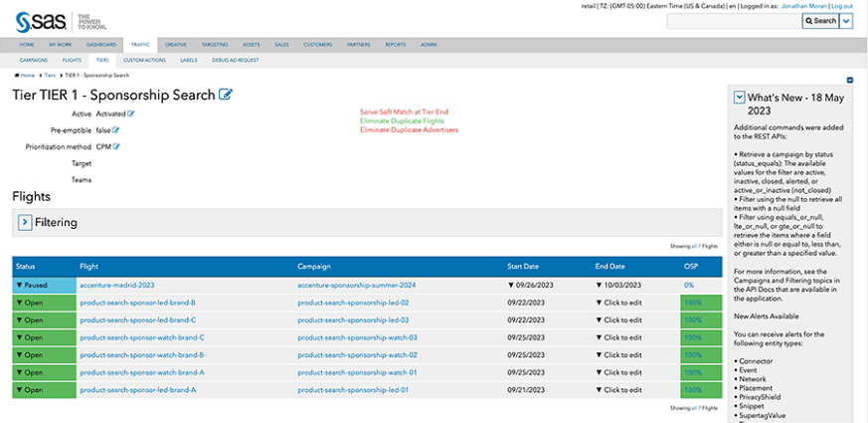Focus the top search input field
Viewport: 868px width, 423px height.
pos(734,21)
